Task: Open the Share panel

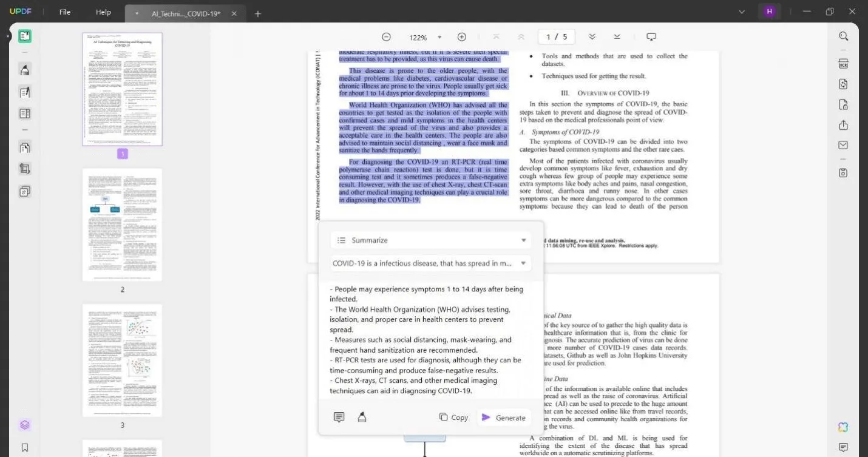Action: pyautogui.click(x=843, y=125)
